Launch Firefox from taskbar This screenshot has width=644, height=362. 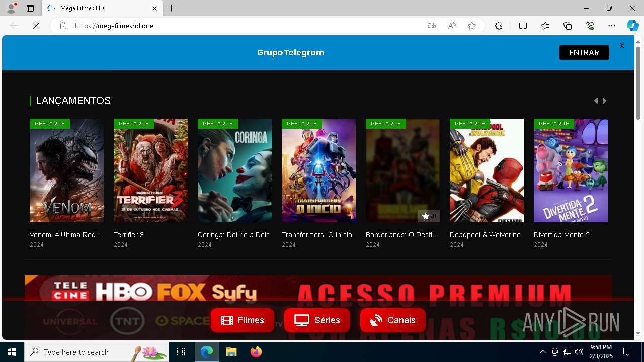256,352
